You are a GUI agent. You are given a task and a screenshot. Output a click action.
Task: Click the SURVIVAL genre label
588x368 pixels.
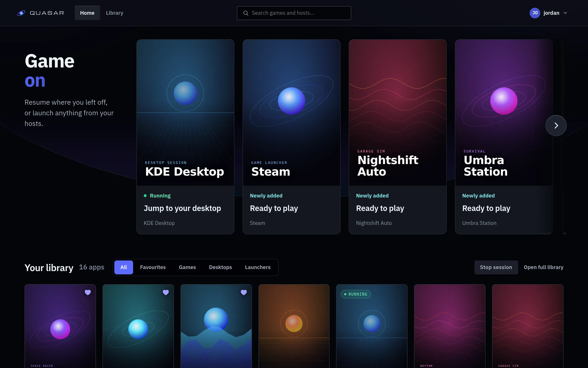[x=474, y=151]
